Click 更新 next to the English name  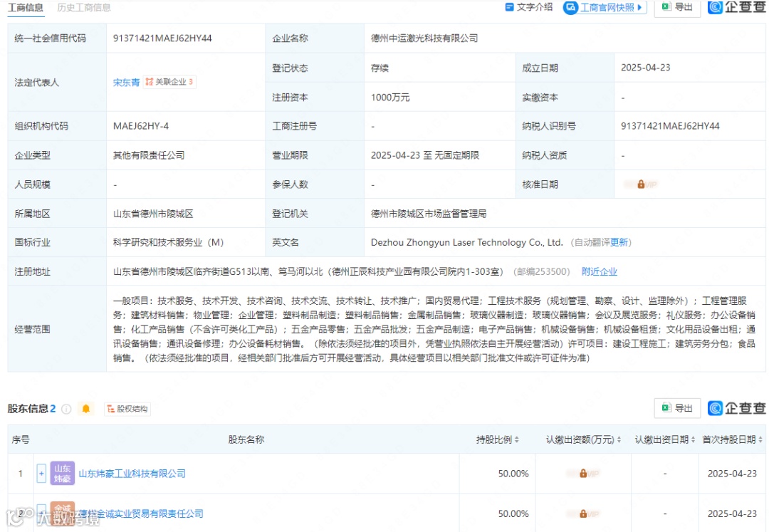tap(619, 242)
